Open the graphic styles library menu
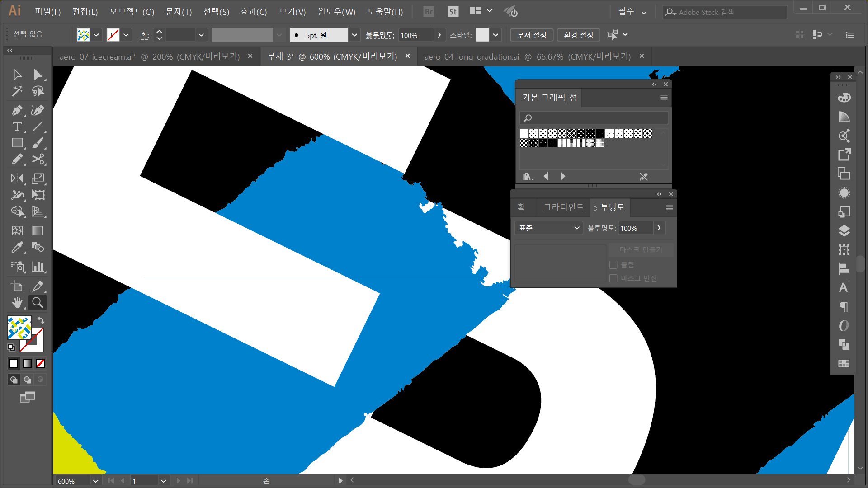The image size is (868, 488). (528, 176)
